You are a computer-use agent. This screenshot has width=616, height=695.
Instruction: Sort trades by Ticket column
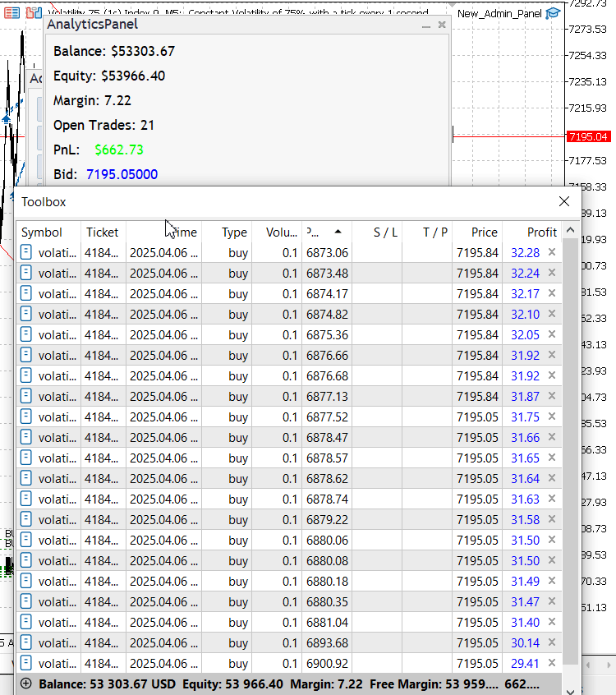click(x=103, y=232)
